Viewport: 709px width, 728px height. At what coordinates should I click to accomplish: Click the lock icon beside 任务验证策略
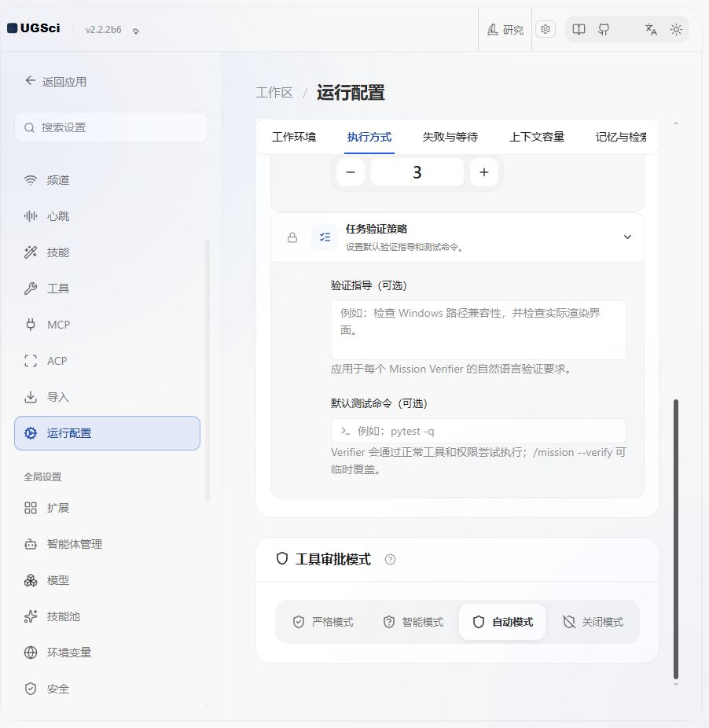pos(292,237)
